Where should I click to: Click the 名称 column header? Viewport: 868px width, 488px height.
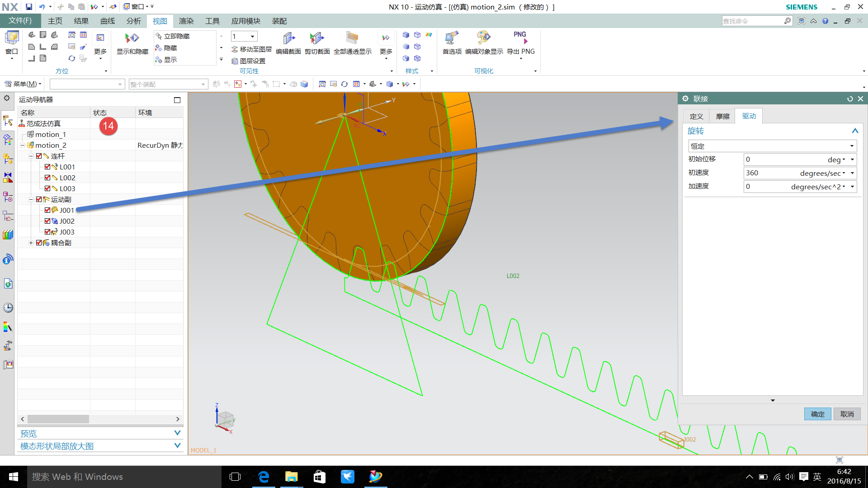(x=54, y=113)
